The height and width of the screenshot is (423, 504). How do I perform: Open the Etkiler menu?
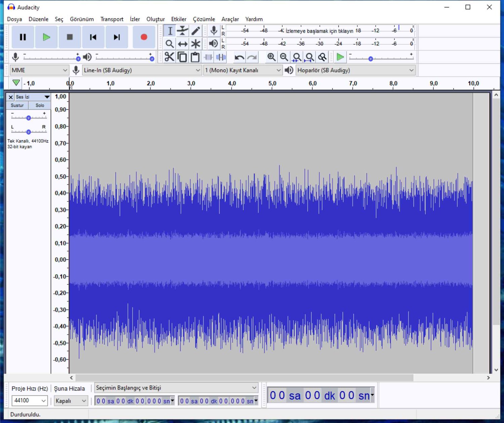coord(179,19)
